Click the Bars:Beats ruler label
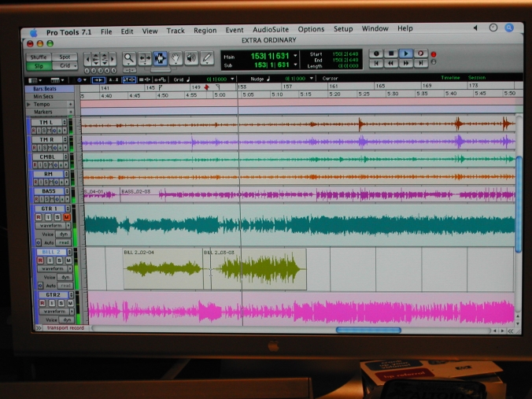This screenshot has width=532, height=399. tap(50, 89)
